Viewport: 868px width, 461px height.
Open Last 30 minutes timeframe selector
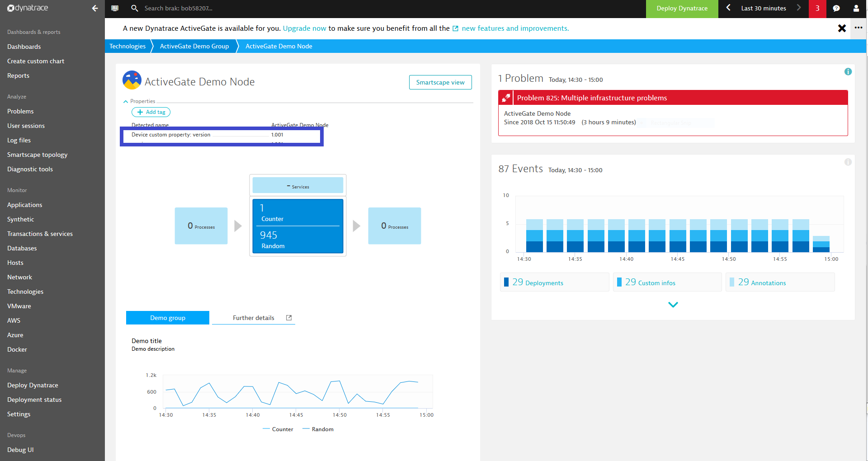(764, 8)
